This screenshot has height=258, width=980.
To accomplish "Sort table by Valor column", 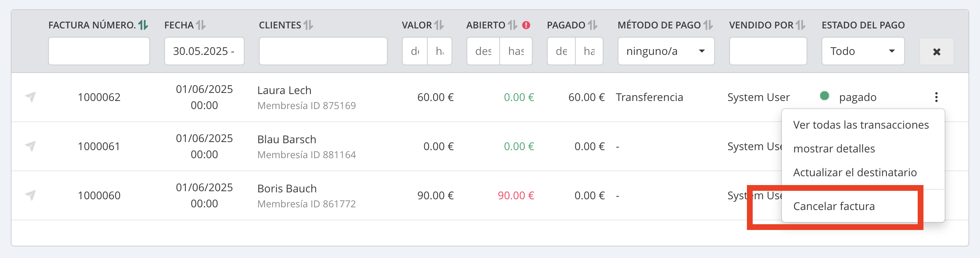I will tap(439, 25).
